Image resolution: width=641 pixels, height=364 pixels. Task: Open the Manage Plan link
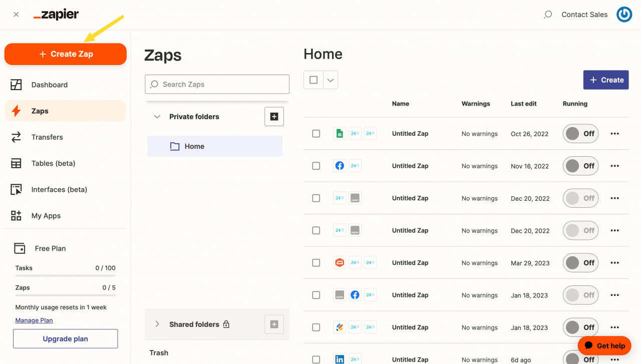click(x=34, y=320)
